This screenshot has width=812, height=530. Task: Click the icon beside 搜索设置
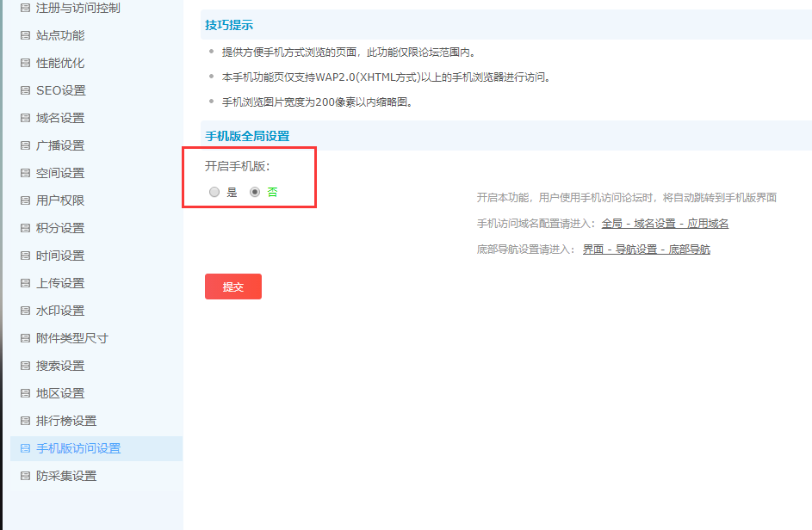25,366
